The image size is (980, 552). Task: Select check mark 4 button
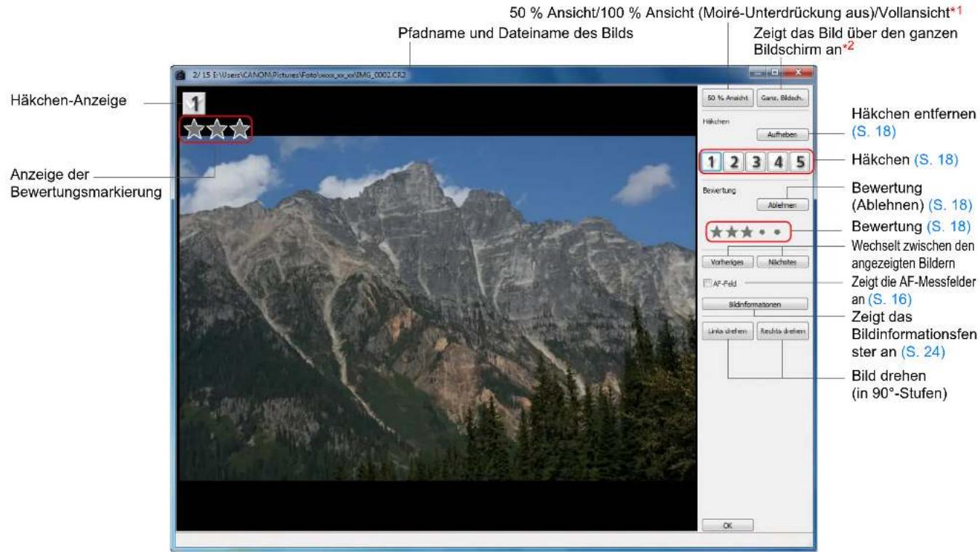click(x=779, y=161)
